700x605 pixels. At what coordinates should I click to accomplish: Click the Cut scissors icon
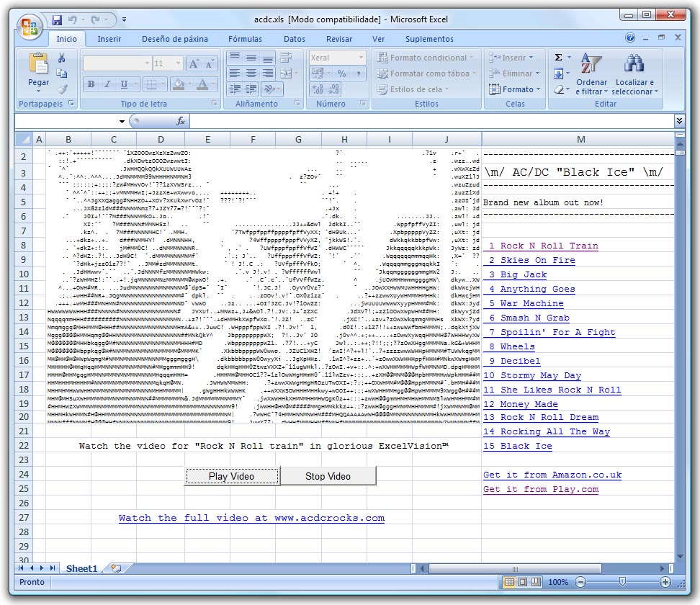62,58
